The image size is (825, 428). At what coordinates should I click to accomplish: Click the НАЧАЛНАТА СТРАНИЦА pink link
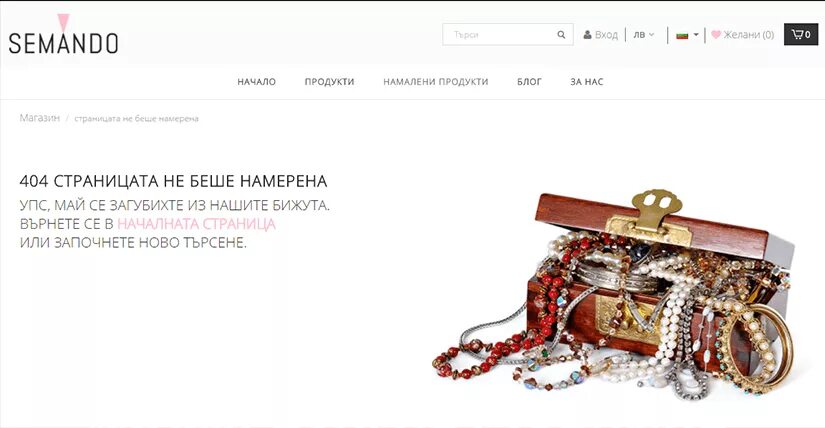coord(196,224)
